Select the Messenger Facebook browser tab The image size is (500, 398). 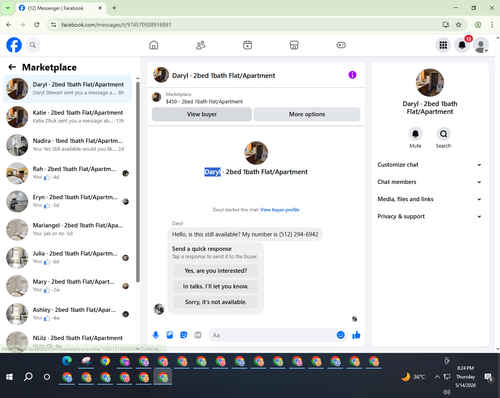click(60, 8)
